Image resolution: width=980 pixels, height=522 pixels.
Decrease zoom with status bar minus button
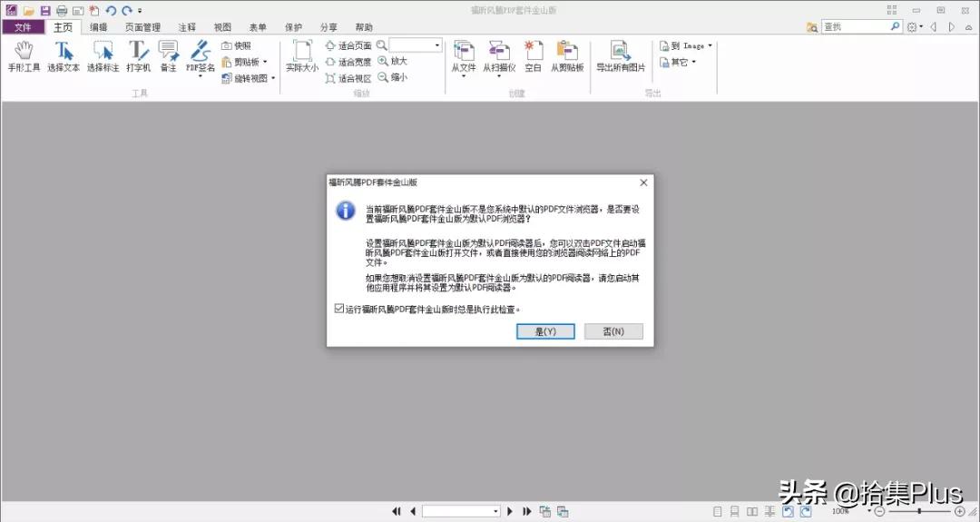tap(879, 511)
